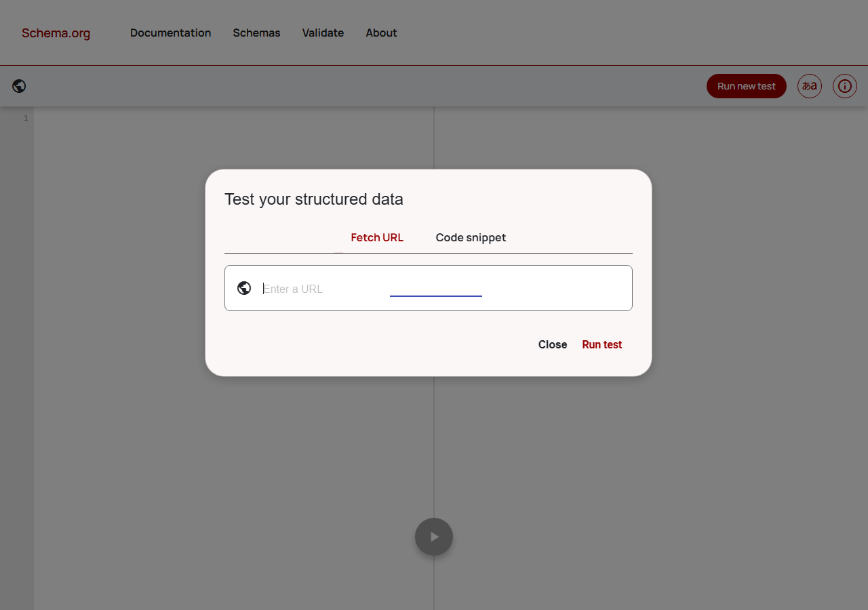Click Run test in the dialog

[602, 344]
